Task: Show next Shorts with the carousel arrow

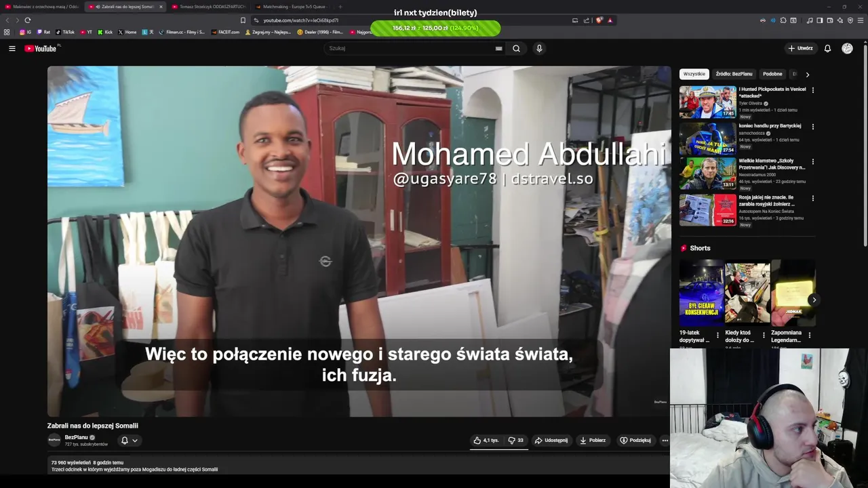Action: [x=814, y=300]
